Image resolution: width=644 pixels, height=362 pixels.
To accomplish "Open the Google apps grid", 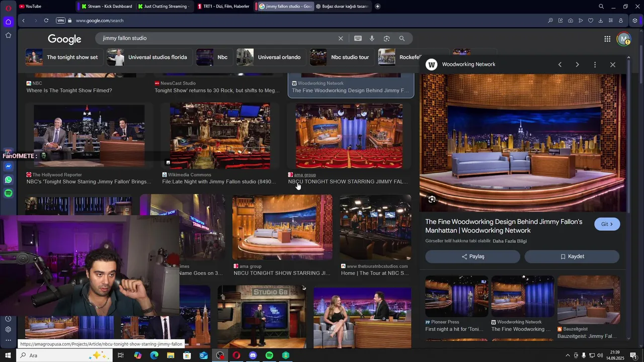I will pos(607,39).
